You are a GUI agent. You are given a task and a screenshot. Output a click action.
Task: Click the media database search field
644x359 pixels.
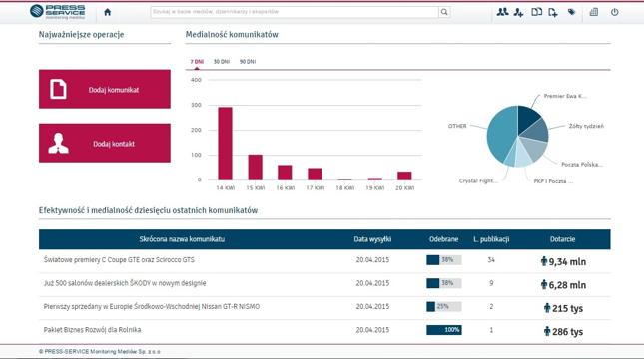295,12
